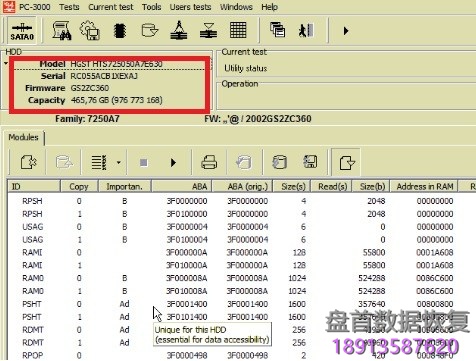Click the page with arrow export icon
The image size is (476, 361).
346,163
